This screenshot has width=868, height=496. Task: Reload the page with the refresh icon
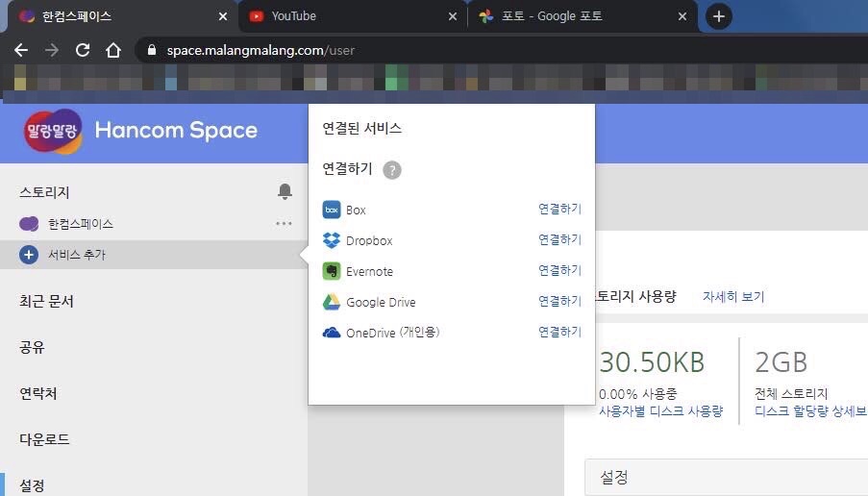pyautogui.click(x=83, y=50)
